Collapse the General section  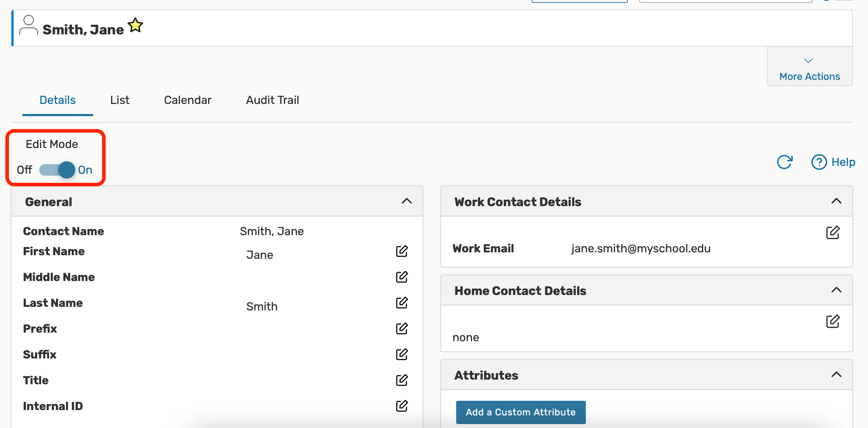[x=406, y=201]
